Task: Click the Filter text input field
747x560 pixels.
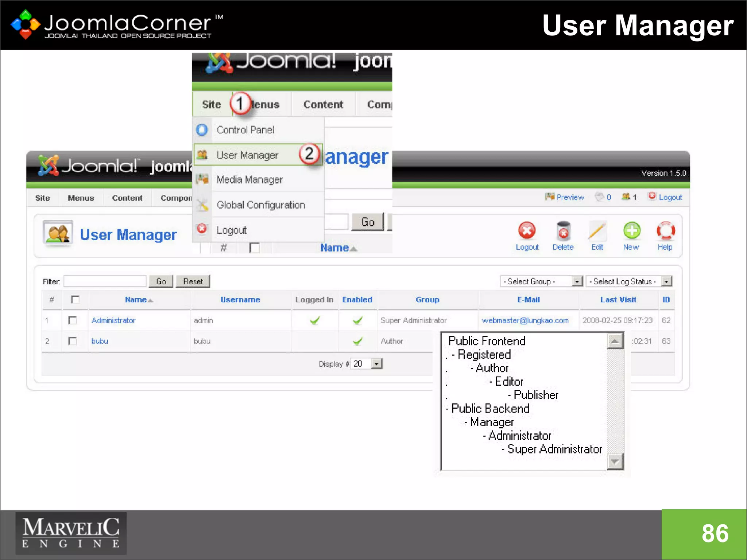Action: coord(105,281)
